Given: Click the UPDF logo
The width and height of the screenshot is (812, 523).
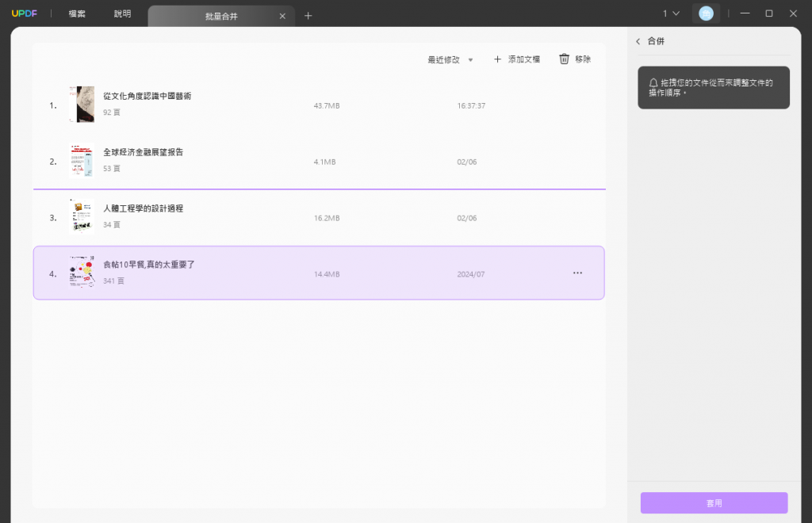Looking at the screenshot, I should pos(25,13).
